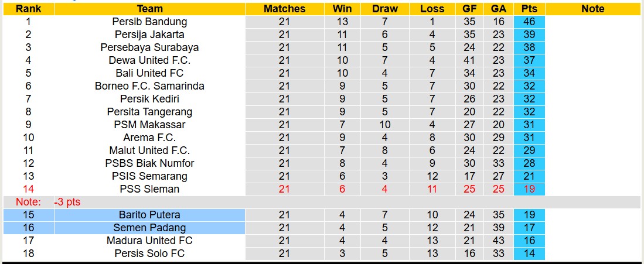This screenshot has height=264, width=644.
Task: Click the Pts column header
Action: 529,9
